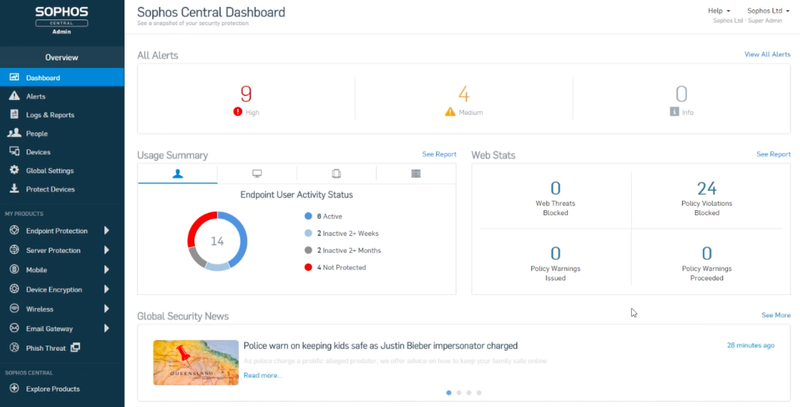
Task: Select the fourth news carousel dot
Action: point(479,393)
